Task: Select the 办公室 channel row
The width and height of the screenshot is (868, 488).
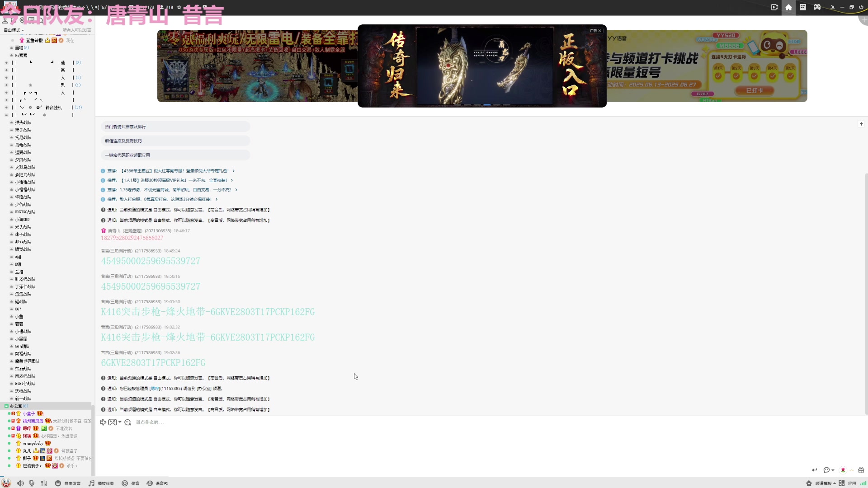Action: (45, 406)
